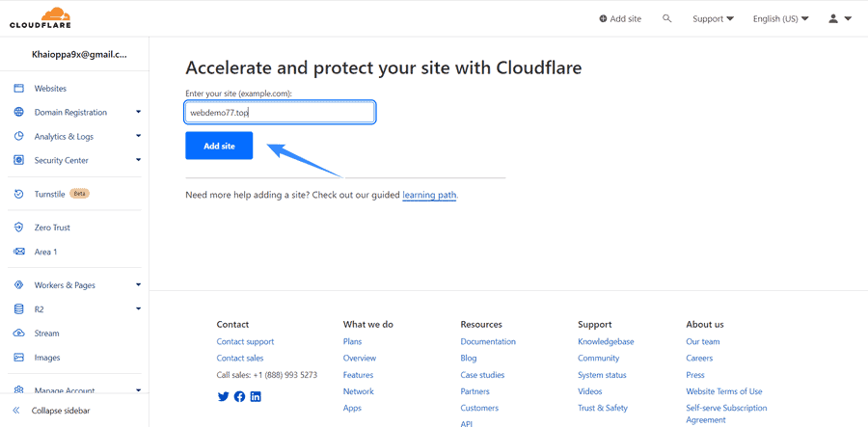Click the Workers & Pages icon
Viewport: 868px width, 427px height.
(19, 285)
